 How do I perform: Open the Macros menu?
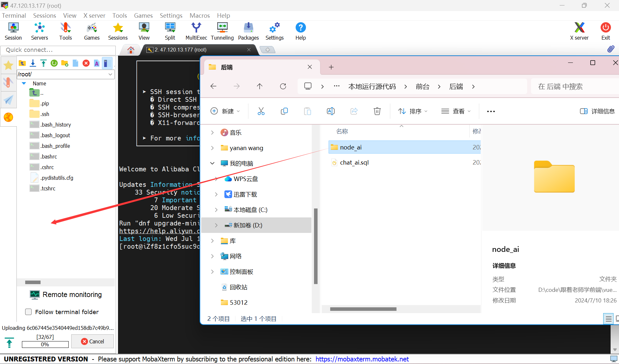(x=200, y=15)
